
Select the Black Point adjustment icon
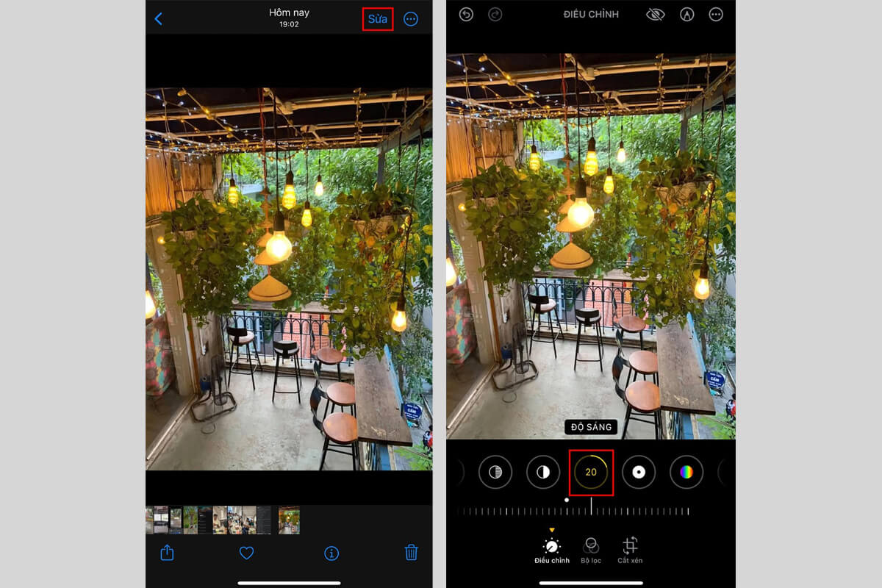(x=639, y=473)
